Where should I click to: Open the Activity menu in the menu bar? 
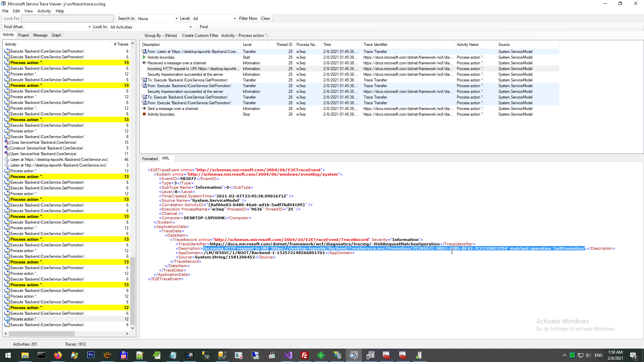point(44,11)
